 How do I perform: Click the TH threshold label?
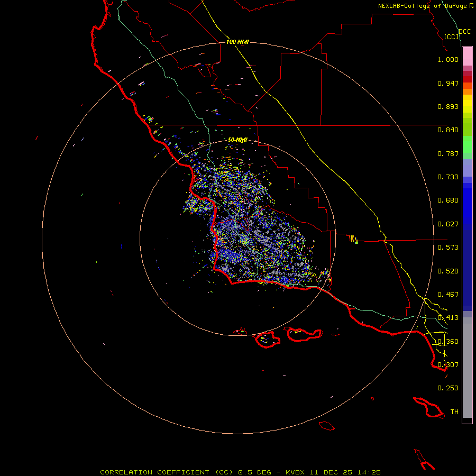(x=454, y=412)
